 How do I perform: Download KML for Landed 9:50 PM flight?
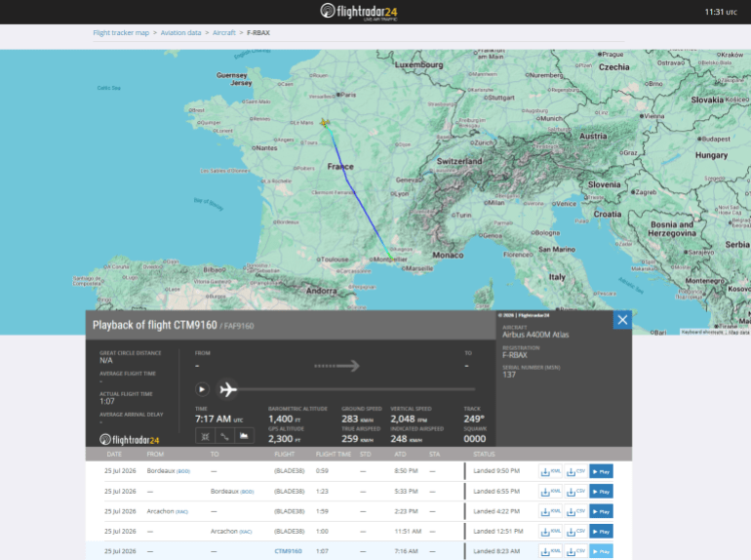tap(550, 471)
